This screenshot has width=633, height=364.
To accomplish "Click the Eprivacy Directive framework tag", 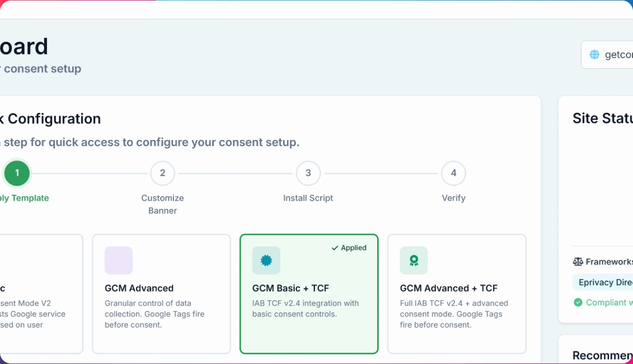I will (x=603, y=282).
